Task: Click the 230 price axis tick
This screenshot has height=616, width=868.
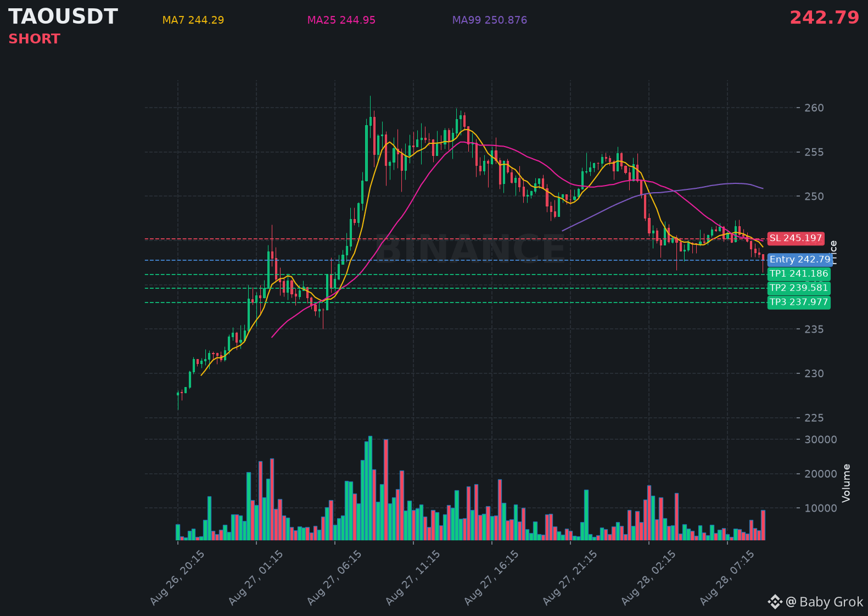Action: 814,374
